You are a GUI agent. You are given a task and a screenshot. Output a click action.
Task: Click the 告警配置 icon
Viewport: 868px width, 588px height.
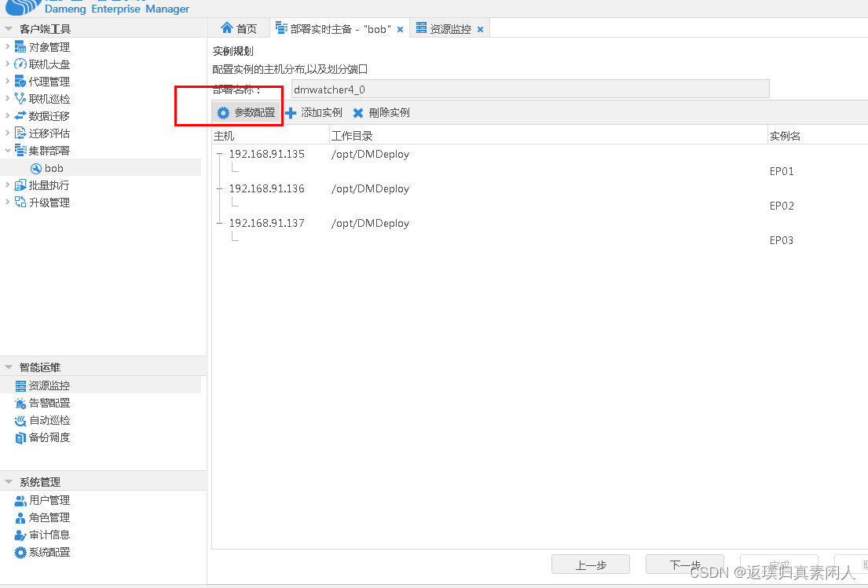(20, 404)
